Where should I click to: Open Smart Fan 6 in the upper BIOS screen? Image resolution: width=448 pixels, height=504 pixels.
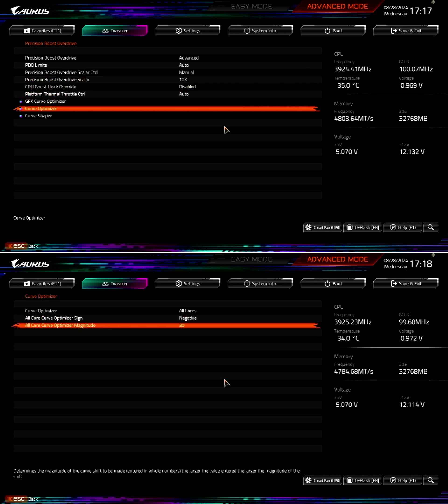pos(322,227)
